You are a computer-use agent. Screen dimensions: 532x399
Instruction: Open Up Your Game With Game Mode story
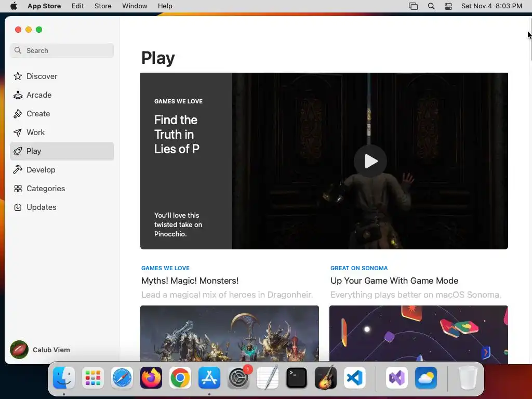(394, 281)
